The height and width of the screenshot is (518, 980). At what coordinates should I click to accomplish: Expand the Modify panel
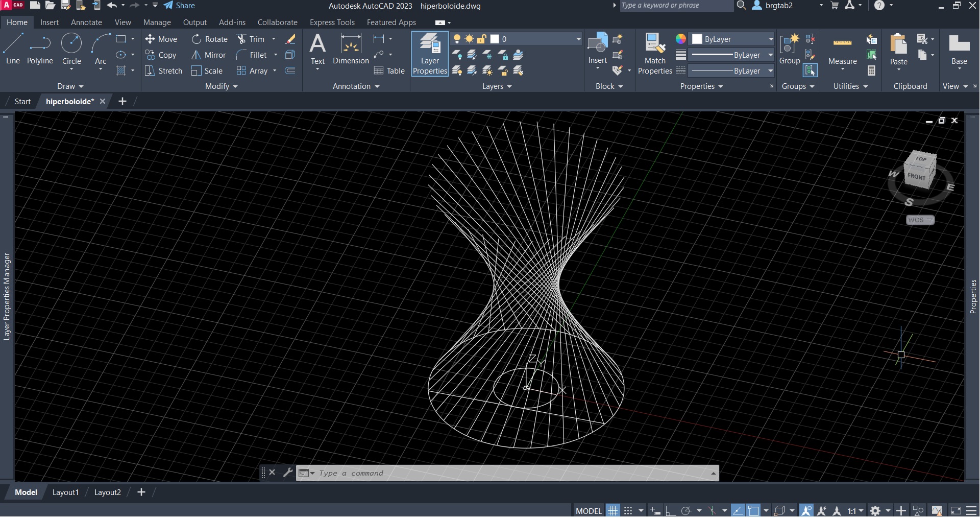tap(222, 86)
